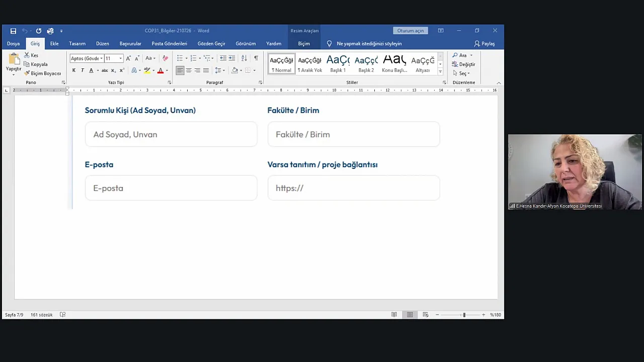Screen dimensions: 644x362
Task: Click the bulleted list icon
Action: pos(180,58)
